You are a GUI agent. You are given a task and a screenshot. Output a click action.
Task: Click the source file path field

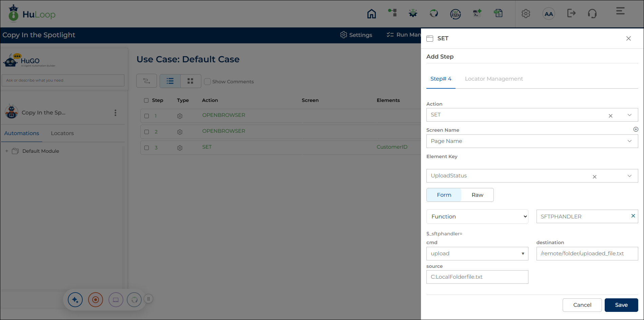point(477,277)
